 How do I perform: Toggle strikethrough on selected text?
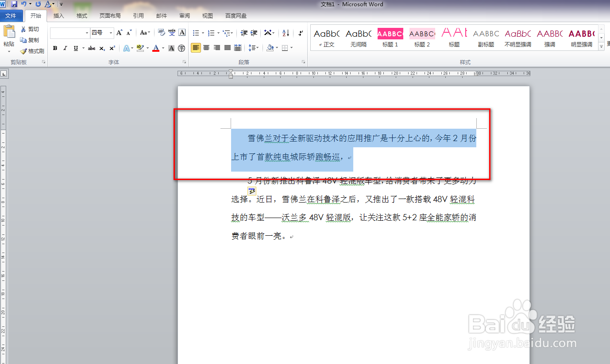[92, 48]
